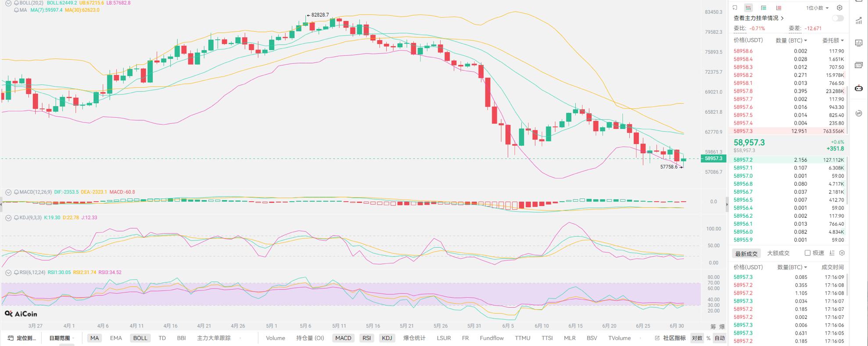Toggle the MLR sub-indicator

[x=570, y=338]
